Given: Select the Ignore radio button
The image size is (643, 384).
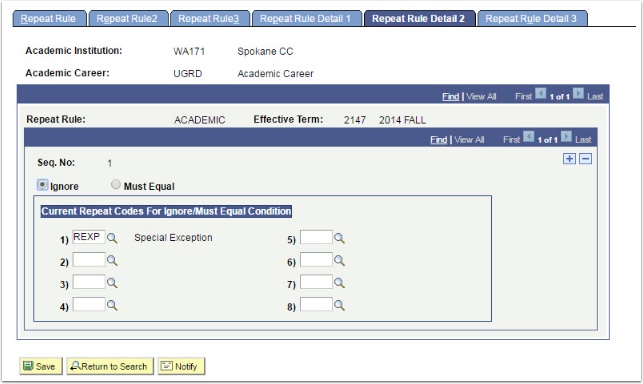Looking at the screenshot, I should pyautogui.click(x=42, y=185).
